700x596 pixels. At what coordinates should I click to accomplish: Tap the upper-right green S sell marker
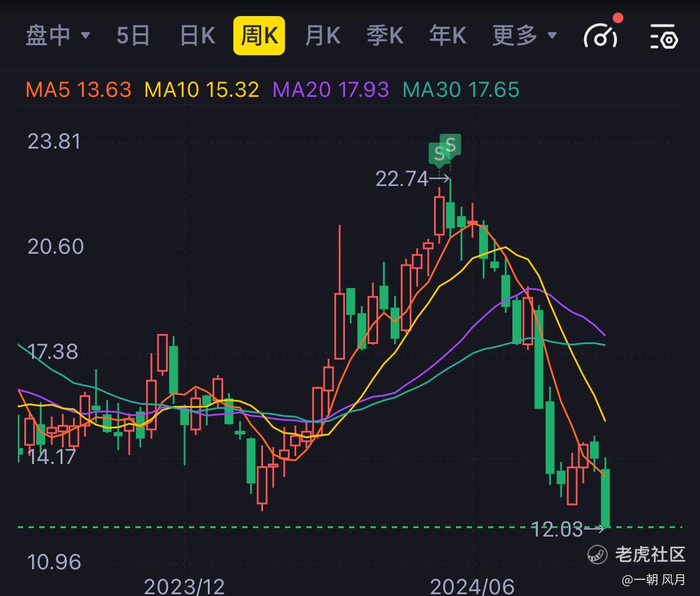click(x=451, y=145)
